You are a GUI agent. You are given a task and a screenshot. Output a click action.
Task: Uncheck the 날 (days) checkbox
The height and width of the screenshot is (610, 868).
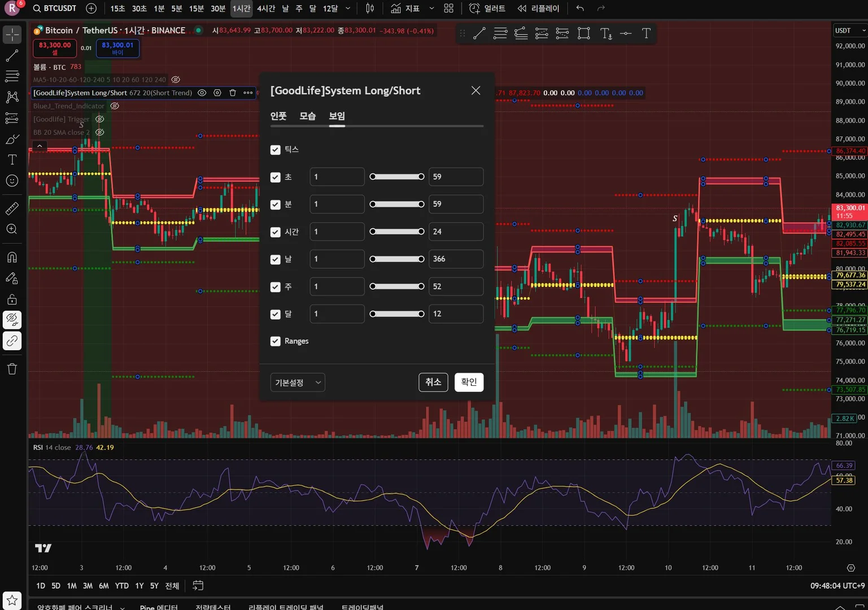coord(276,259)
